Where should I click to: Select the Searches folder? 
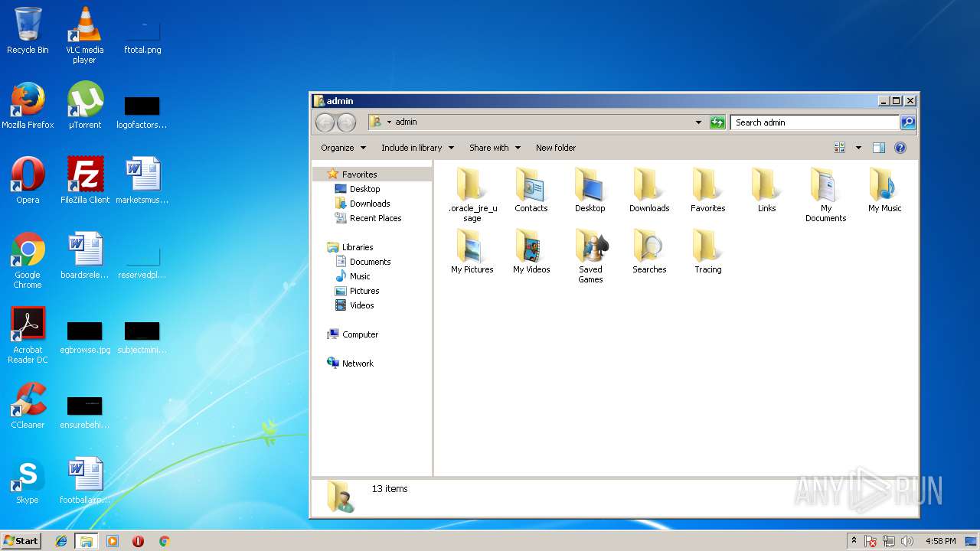[x=649, y=251]
